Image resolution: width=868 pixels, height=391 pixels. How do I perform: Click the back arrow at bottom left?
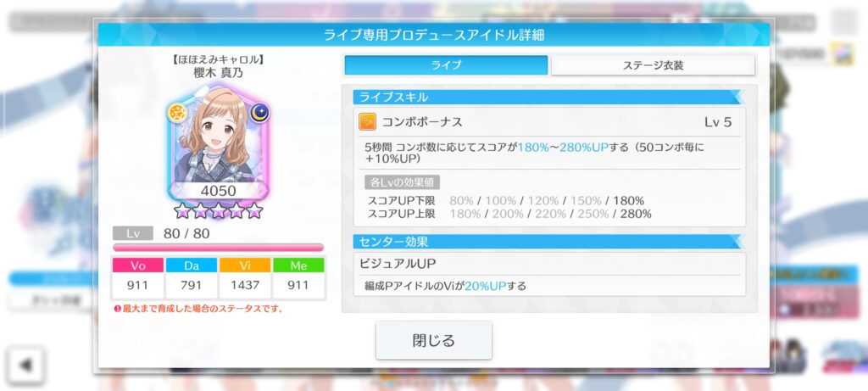(x=25, y=366)
